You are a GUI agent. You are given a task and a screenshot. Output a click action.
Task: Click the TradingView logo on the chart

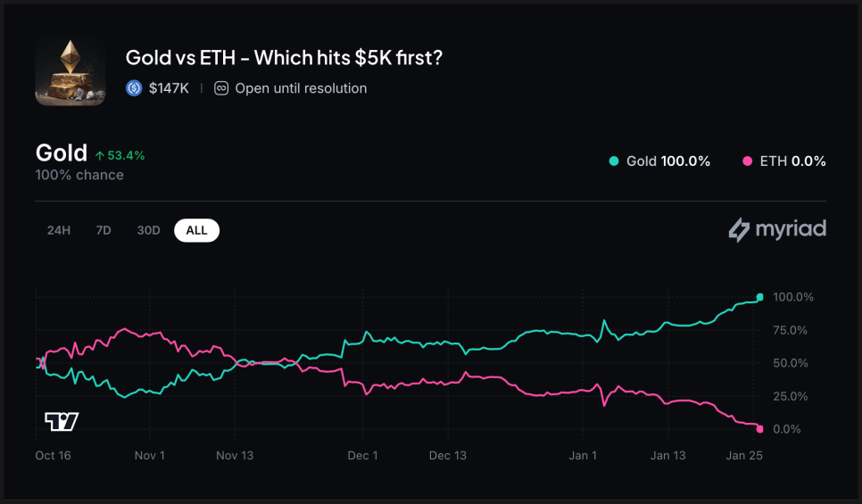62,422
